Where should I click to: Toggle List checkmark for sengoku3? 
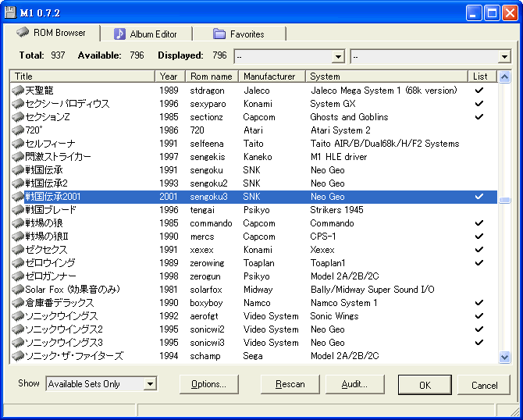[x=479, y=197]
